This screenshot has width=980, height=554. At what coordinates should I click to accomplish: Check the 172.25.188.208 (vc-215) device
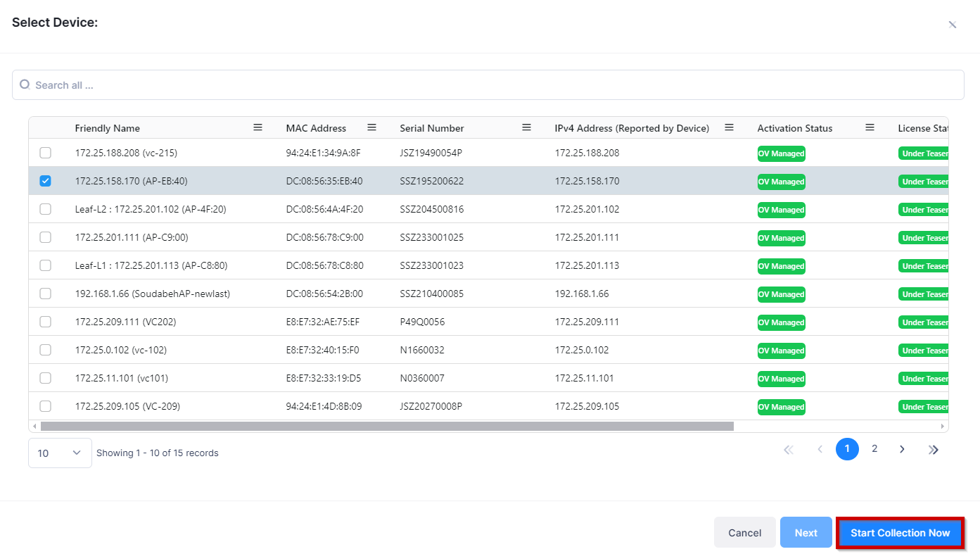point(46,153)
